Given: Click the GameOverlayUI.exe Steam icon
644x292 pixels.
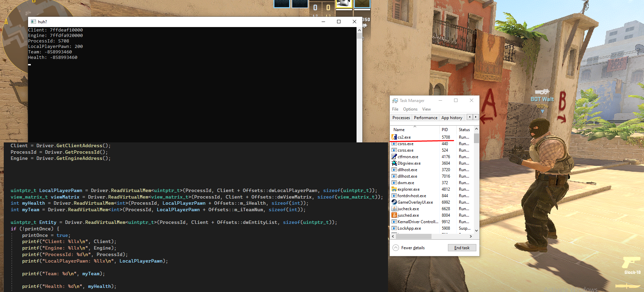Looking at the screenshot, I should point(394,202).
